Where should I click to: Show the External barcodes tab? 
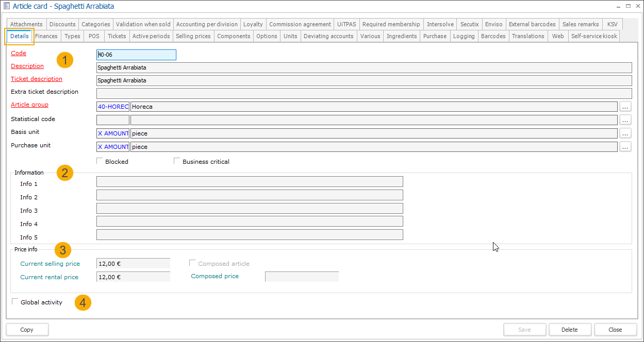[532, 24]
